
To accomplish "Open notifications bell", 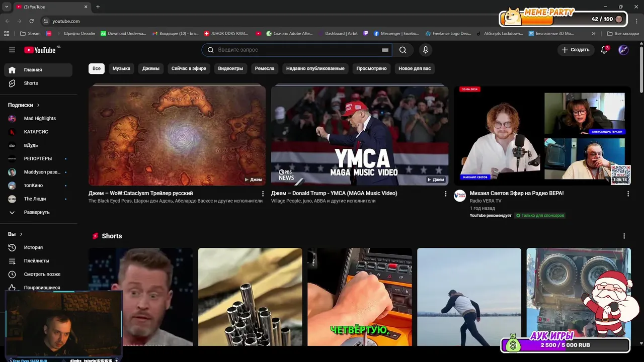I will tap(604, 50).
